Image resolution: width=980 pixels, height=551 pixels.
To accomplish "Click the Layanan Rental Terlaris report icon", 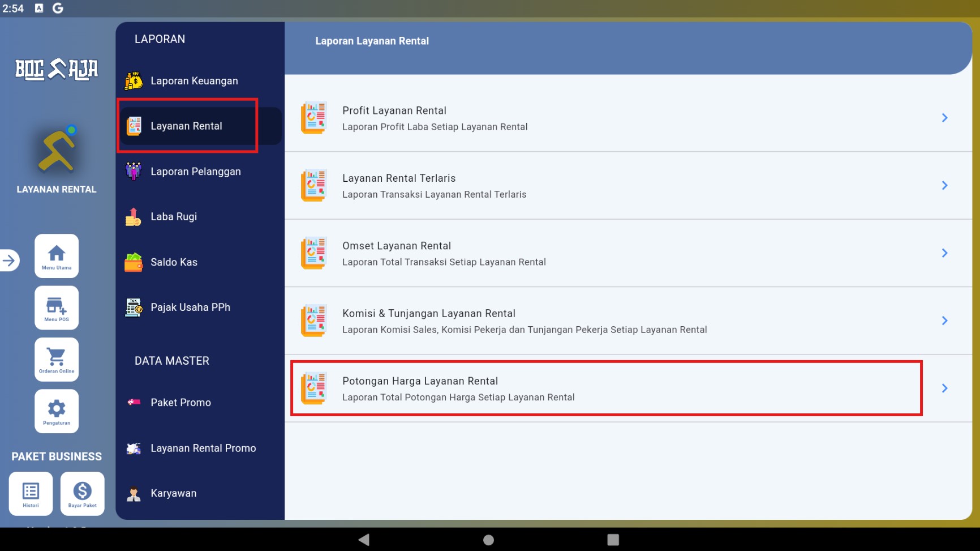I will (314, 185).
